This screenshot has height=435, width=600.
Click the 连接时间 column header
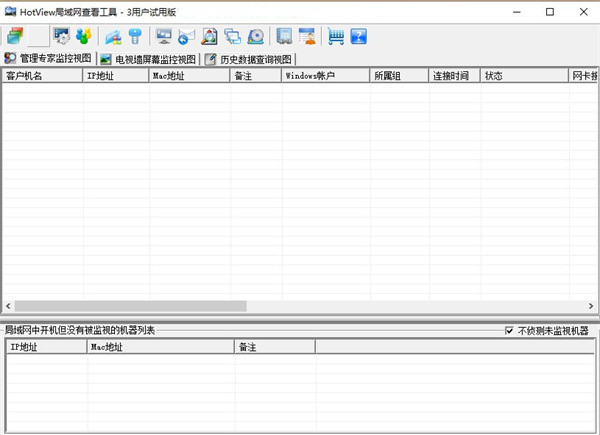tap(453, 76)
